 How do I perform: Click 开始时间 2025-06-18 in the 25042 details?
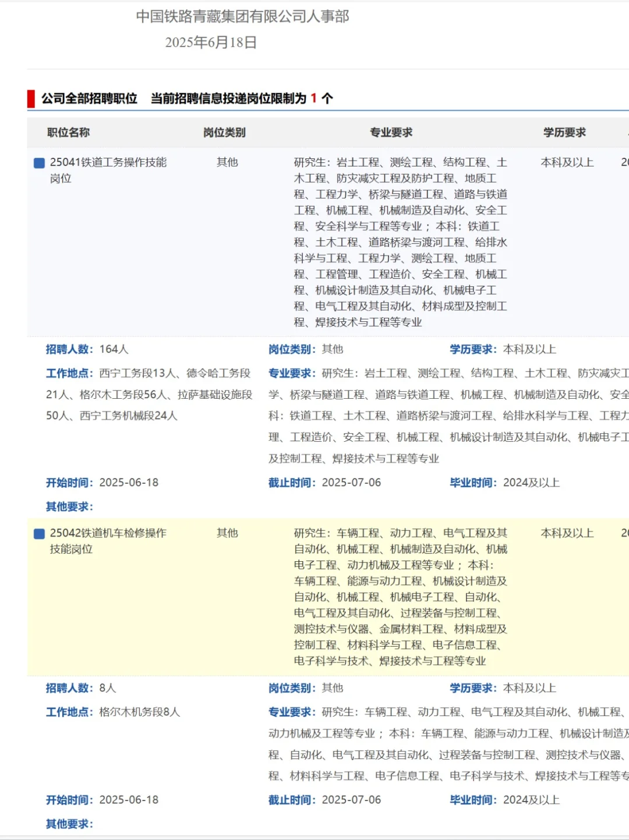pos(102,800)
